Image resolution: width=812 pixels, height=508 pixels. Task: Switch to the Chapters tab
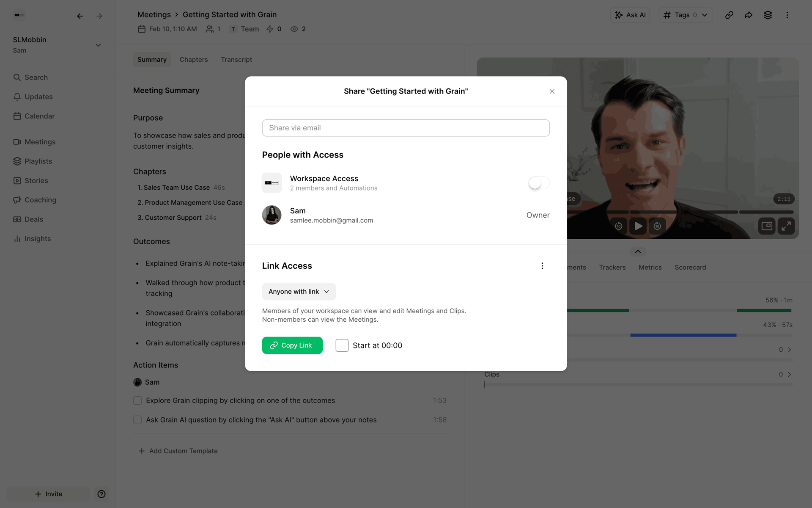point(194,60)
